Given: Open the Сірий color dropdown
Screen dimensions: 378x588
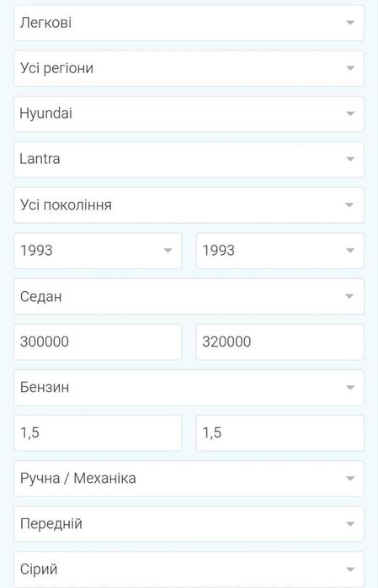Looking at the screenshot, I should [x=189, y=569].
